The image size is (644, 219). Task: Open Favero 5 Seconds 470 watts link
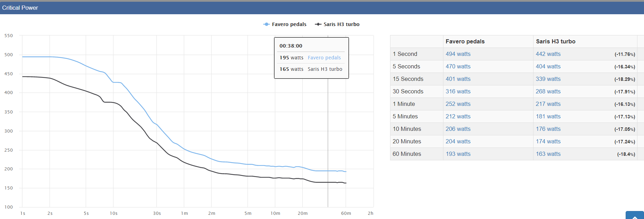458,66
